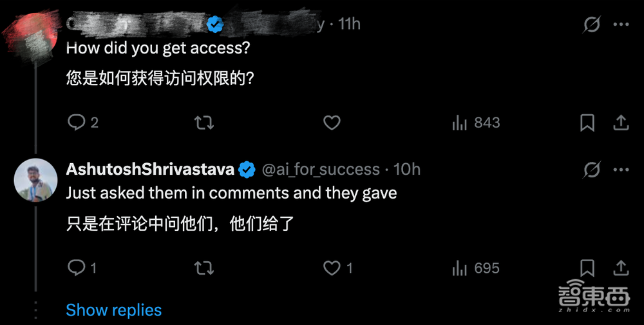Viewport: 644px width, 325px height.
Task: Click the Grok icon on the top tweet
Action: point(591,25)
